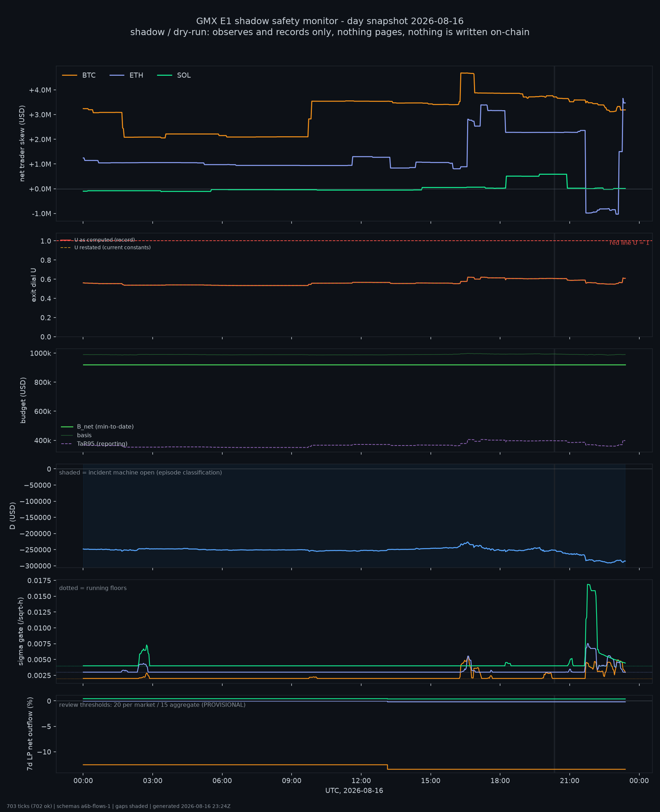Click the '0.0025' sigma tick
Screen dimensions: 660x812
39,676
